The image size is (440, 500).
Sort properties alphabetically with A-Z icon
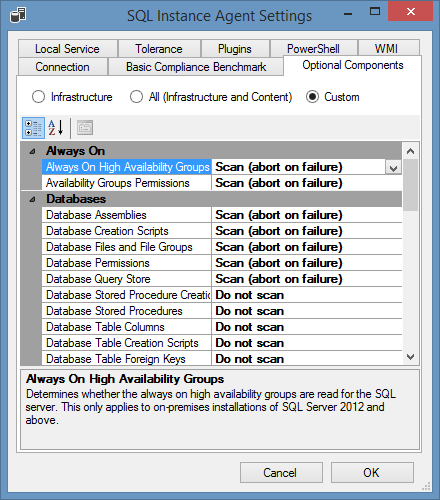(56, 128)
